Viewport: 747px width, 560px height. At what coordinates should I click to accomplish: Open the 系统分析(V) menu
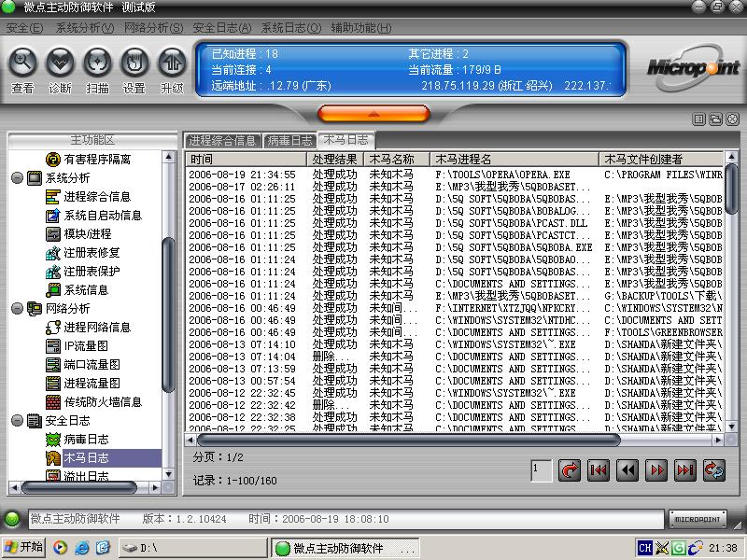[x=85, y=28]
